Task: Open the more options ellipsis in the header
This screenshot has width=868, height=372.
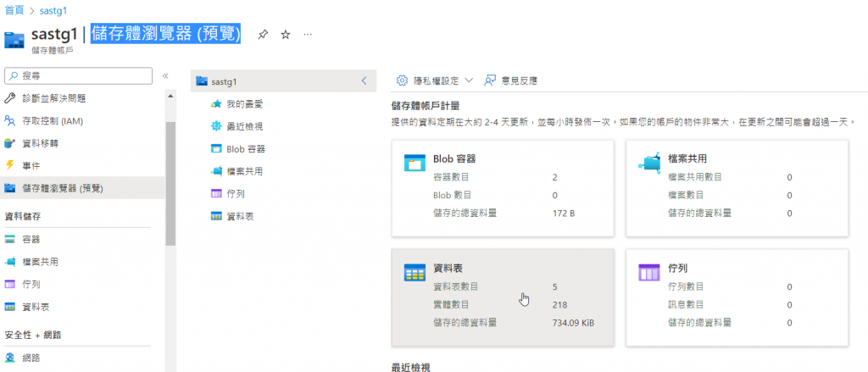Action: (309, 35)
